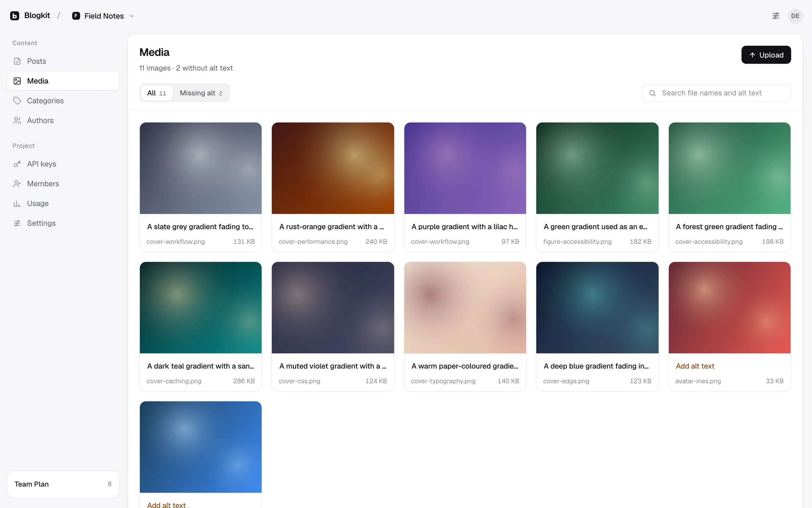
Task: Open API keys page
Action: (x=63, y=164)
